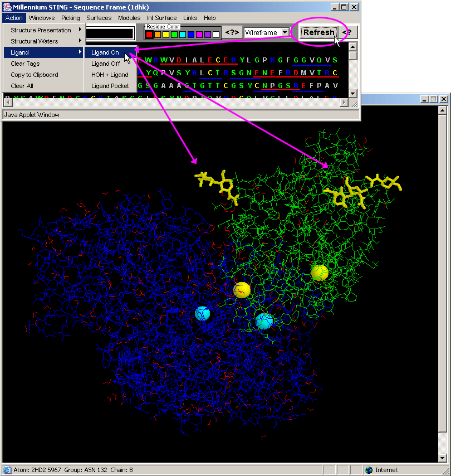The image size is (451, 476).
Task: Click the <? button right of Refresh
Action: click(347, 32)
